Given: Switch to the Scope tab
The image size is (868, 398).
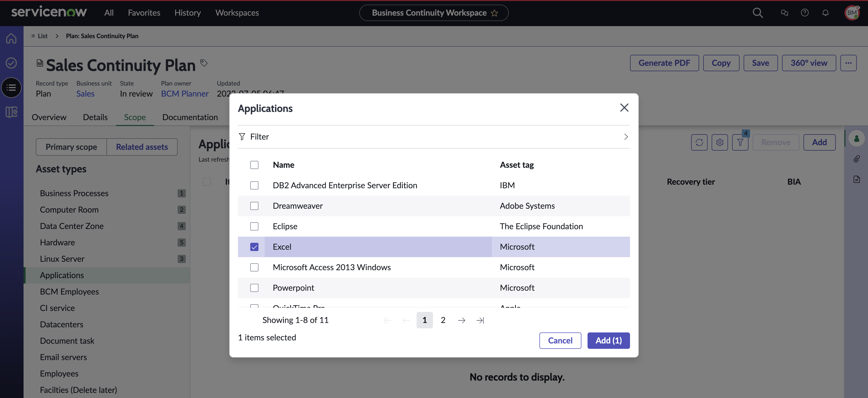Looking at the screenshot, I should pos(135,117).
